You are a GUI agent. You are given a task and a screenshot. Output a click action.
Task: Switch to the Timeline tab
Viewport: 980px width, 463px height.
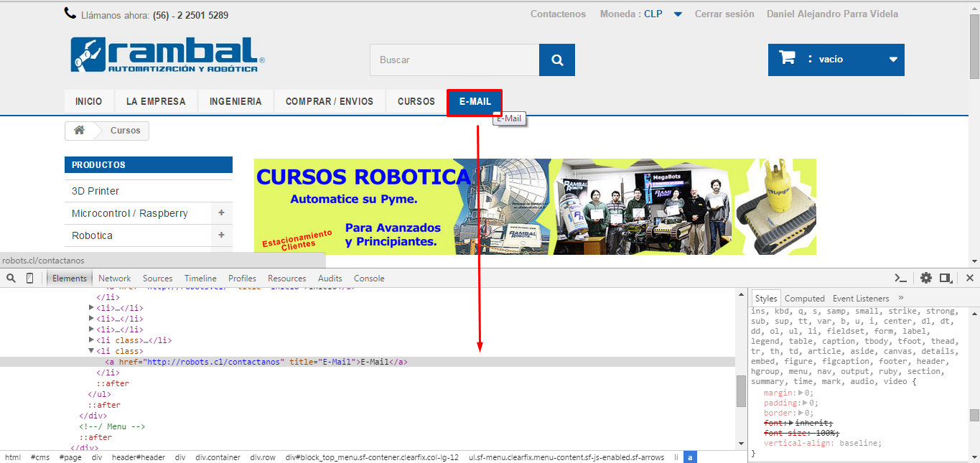(x=200, y=279)
